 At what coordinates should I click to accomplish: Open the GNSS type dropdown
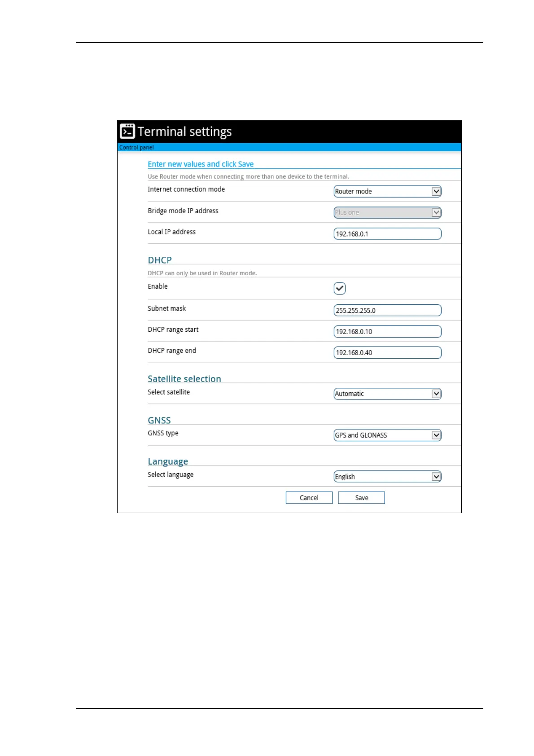coord(387,435)
